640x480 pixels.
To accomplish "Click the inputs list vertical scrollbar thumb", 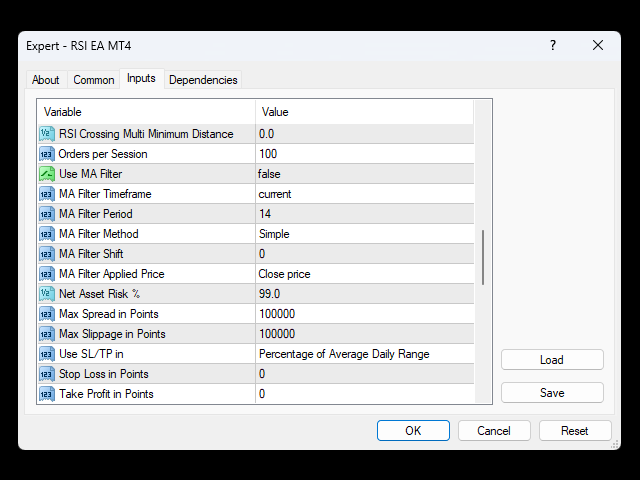I will (x=483, y=257).
